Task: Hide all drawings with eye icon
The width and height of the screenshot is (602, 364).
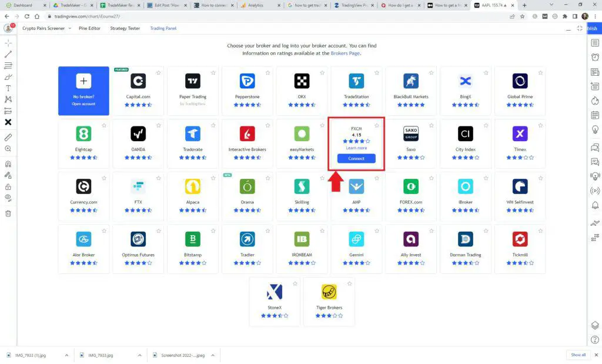Action: [8, 198]
